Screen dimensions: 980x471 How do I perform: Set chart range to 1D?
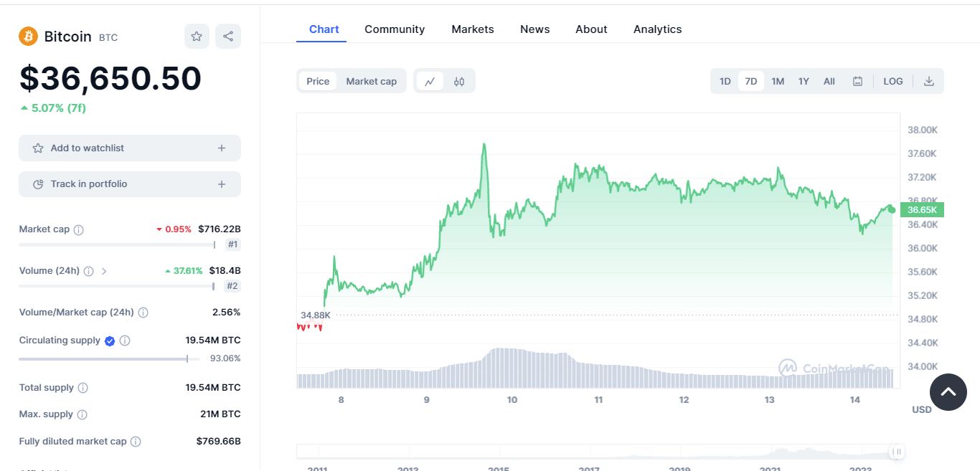click(x=725, y=81)
